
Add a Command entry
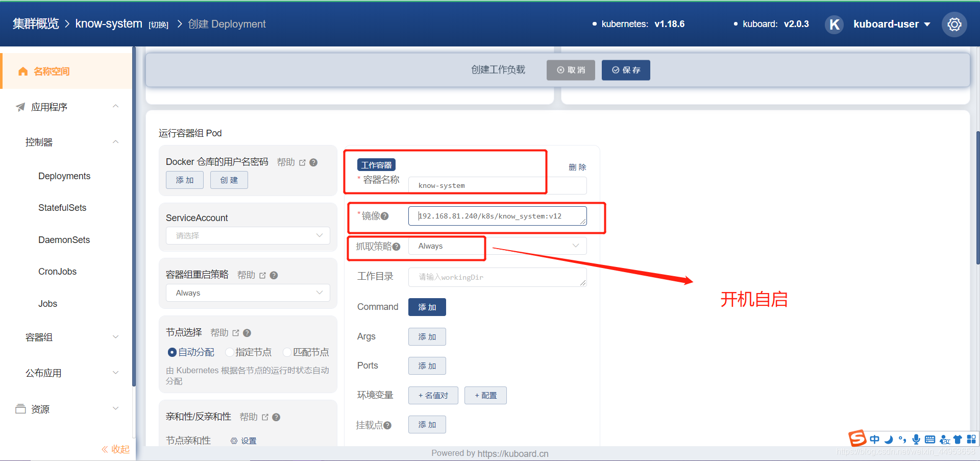427,307
